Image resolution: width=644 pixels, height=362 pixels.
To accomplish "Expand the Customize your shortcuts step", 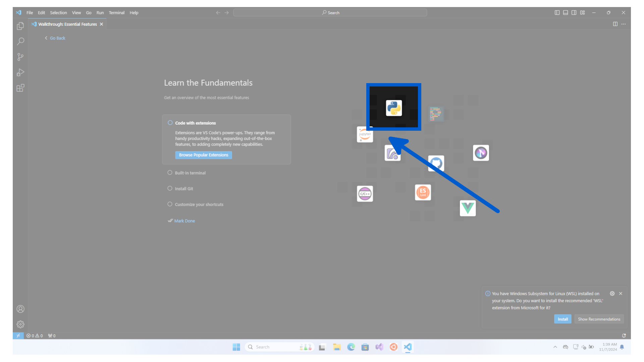I will click(199, 204).
